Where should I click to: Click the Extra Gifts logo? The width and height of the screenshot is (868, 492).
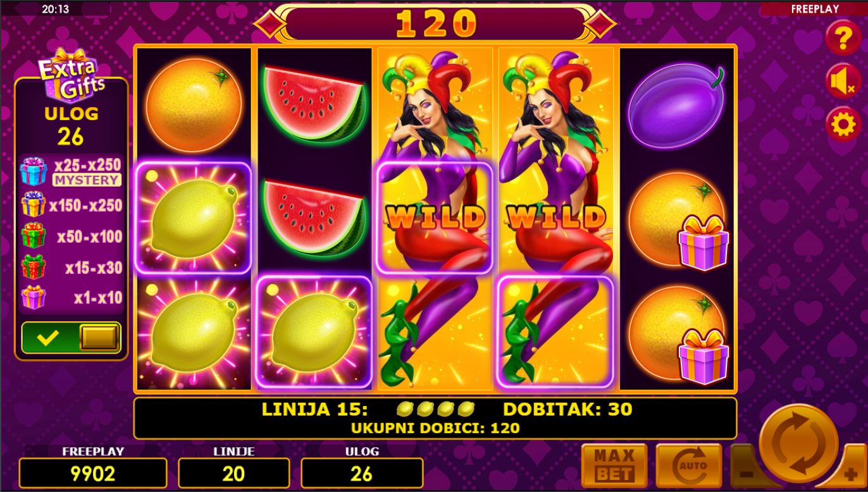click(x=70, y=76)
